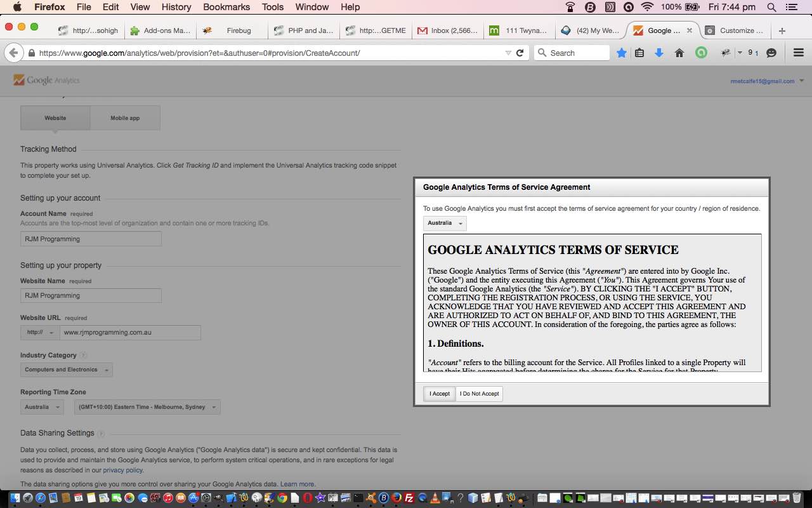The image size is (812, 508).
Task: Click the Wi-Fi status icon
Action: tap(647, 7)
